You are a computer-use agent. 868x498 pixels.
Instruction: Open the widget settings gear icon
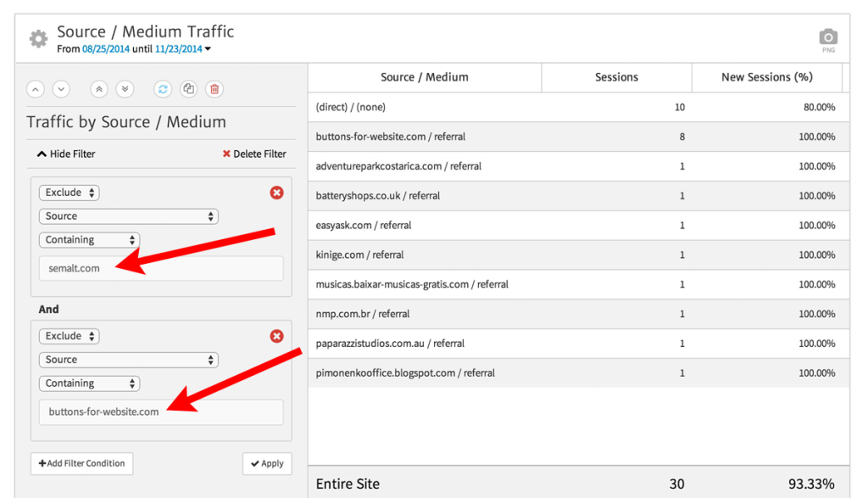(x=38, y=39)
